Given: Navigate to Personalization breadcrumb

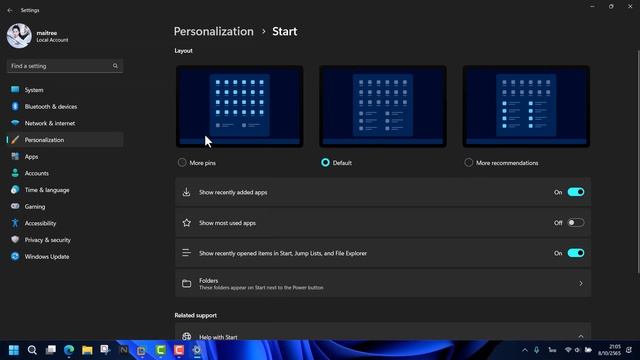Looking at the screenshot, I should point(213,31).
